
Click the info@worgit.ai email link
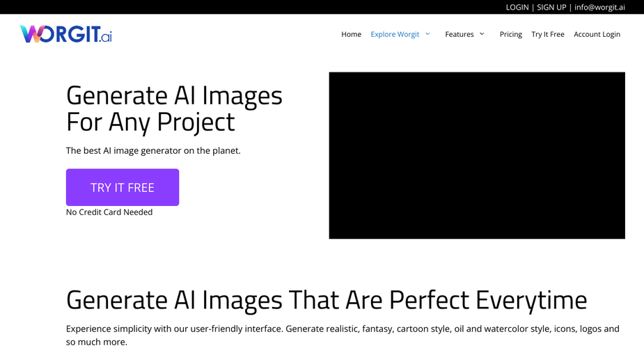[x=599, y=7]
